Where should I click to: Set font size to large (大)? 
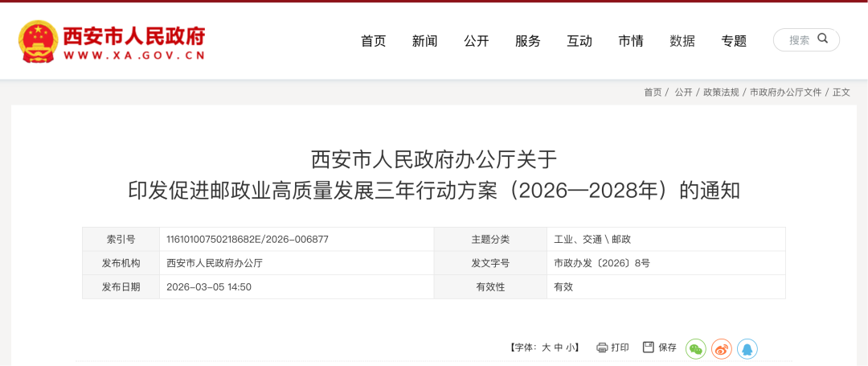(547, 347)
